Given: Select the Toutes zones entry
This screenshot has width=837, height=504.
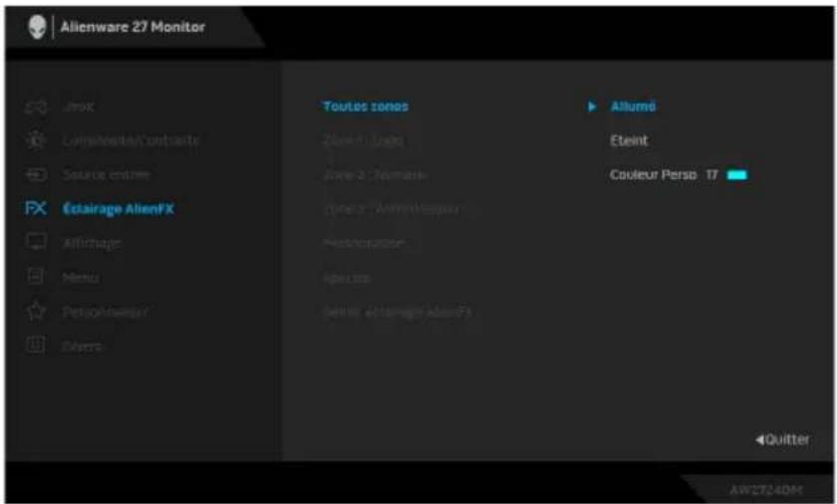Looking at the screenshot, I should (366, 107).
